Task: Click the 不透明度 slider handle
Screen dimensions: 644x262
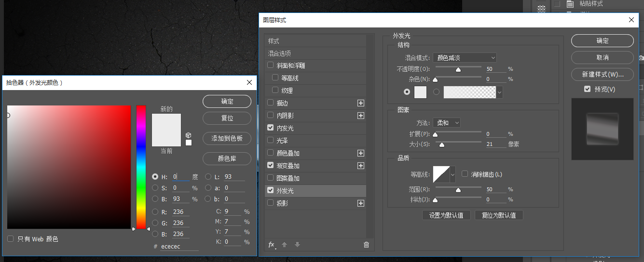Action: click(x=458, y=70)
